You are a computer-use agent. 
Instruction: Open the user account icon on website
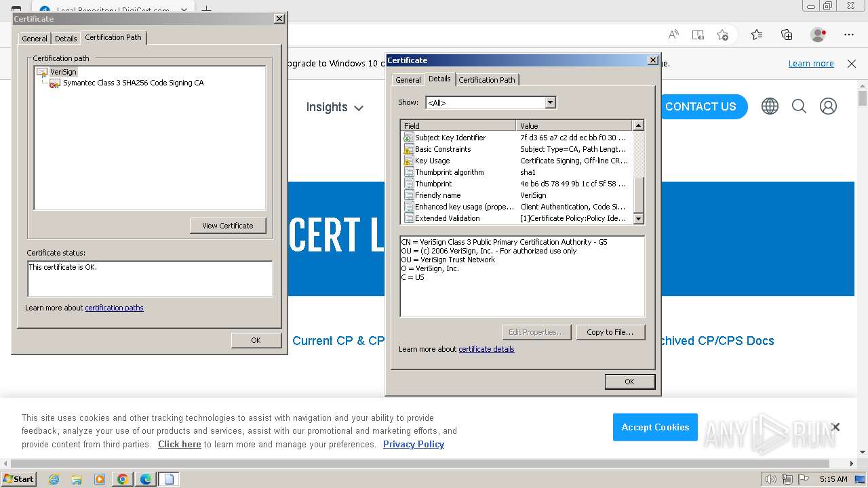coord(828,106)
